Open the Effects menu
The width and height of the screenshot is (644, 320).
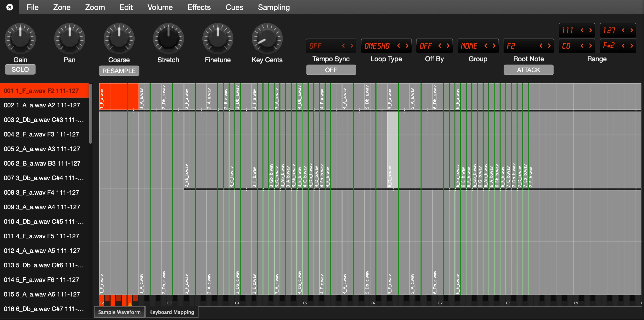tap(199, 7)
